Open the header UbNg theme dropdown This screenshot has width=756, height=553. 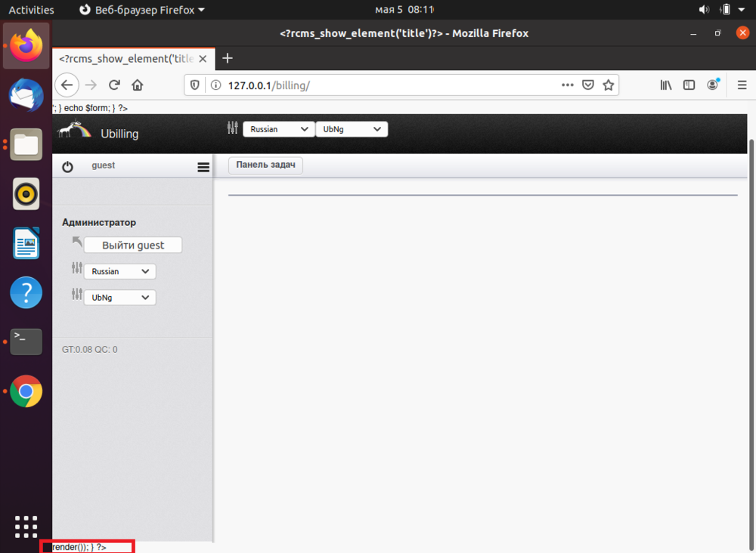pos(352,129)
